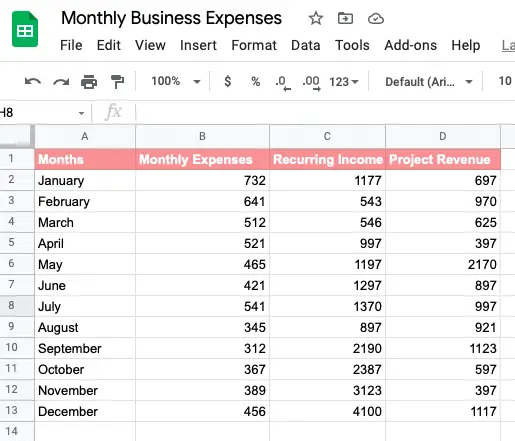This screenshot has height=441, width=515.
Task: Open the Default (Ari... font dropdown
Action: click(x=429, y=82)
